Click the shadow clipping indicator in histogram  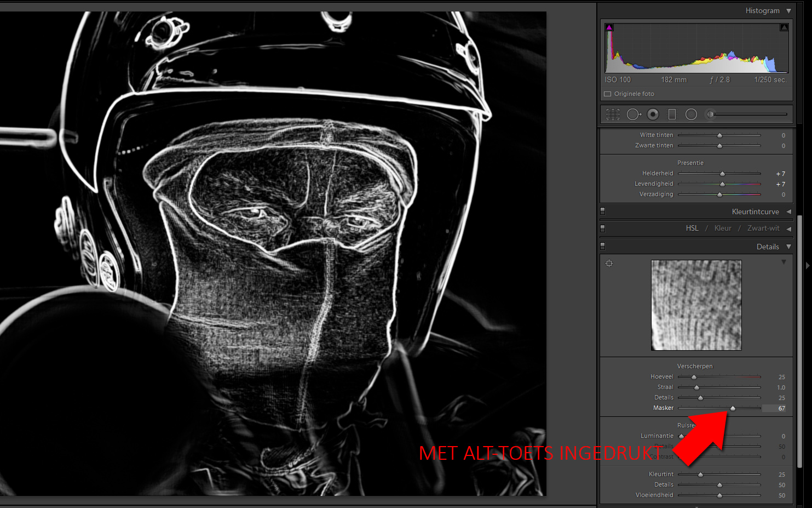point(609,27)
